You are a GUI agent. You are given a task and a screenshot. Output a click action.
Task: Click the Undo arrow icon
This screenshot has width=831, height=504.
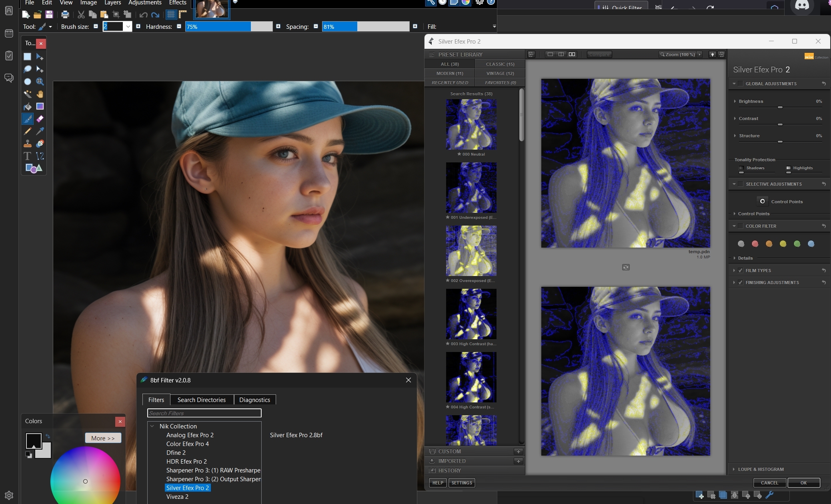(x=143, y=15)
